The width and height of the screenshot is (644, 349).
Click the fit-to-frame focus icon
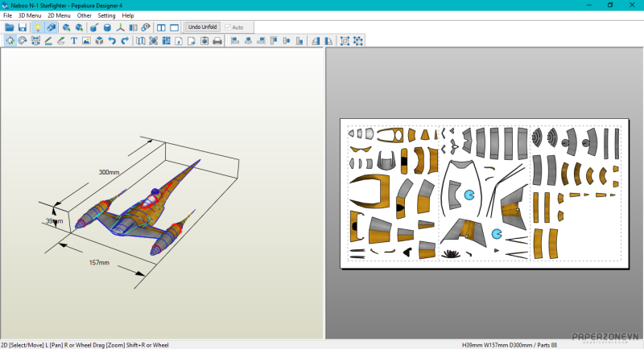[x=153, y=40]
